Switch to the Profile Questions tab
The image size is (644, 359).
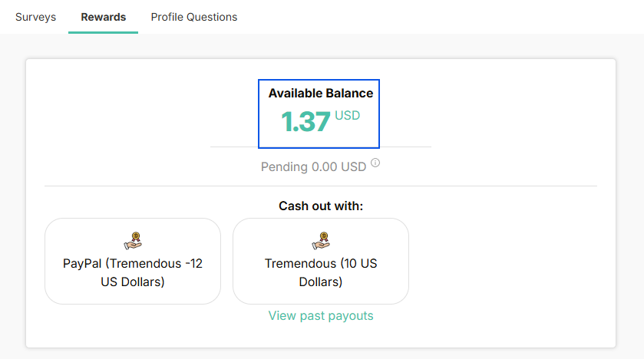(194, 17)
